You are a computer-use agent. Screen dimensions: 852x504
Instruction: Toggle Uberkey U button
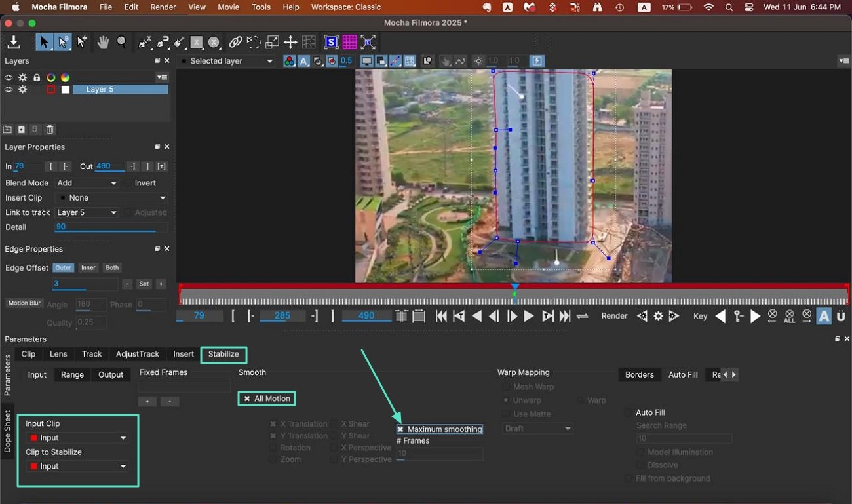[x=841, y=316]
